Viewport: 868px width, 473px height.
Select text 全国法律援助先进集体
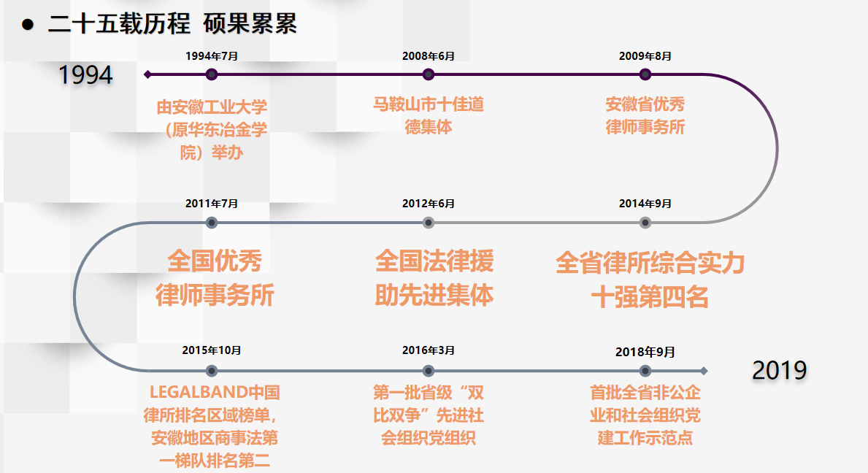434,278
